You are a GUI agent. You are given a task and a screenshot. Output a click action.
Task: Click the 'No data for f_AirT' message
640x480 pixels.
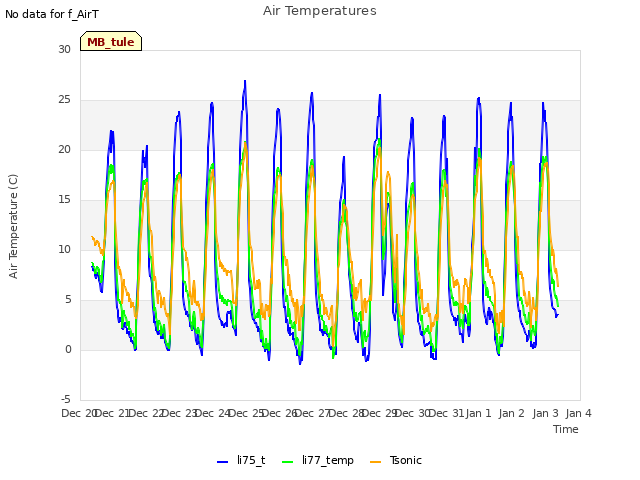coord(52,14)
